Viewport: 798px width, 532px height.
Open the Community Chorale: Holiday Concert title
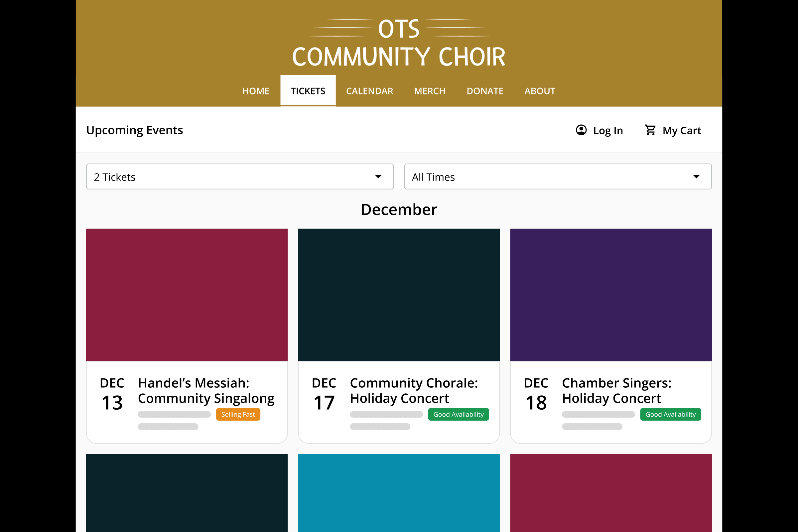coord(414,390)
